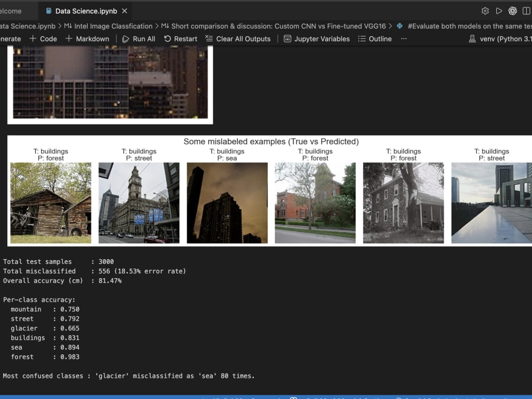Switch to the Welcome tab
The image size is (532, 399).
click(x=11, y=11)
